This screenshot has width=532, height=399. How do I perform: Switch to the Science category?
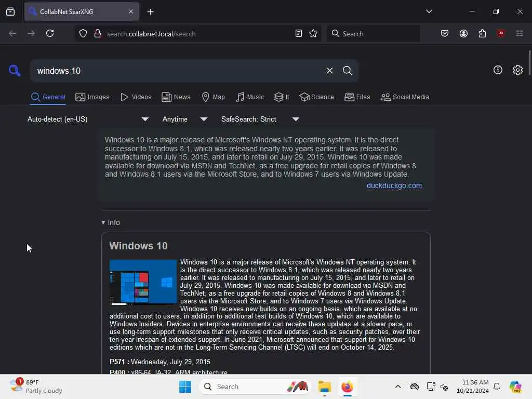coord(316,97)
